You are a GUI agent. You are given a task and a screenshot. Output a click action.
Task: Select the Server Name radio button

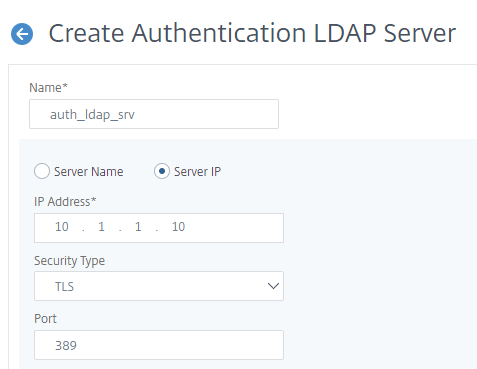coord(42,171)
